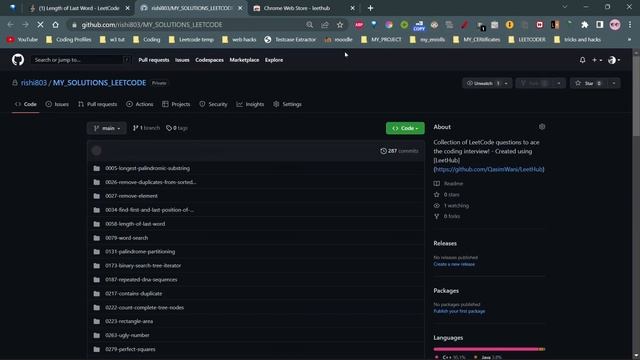Image resolution: width=640 pixels, height=360 pixels.
Task: Open a new browser tab
Action: 370,8
